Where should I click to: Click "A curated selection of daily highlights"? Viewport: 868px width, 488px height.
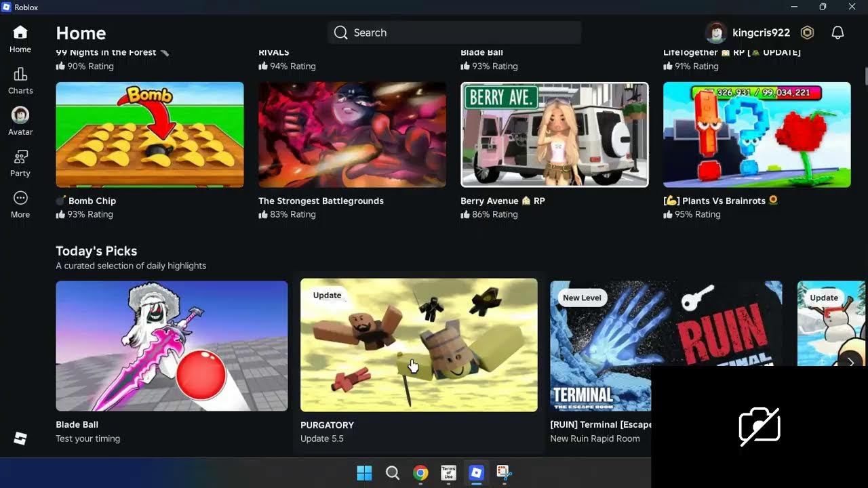[x=131, y=266]
